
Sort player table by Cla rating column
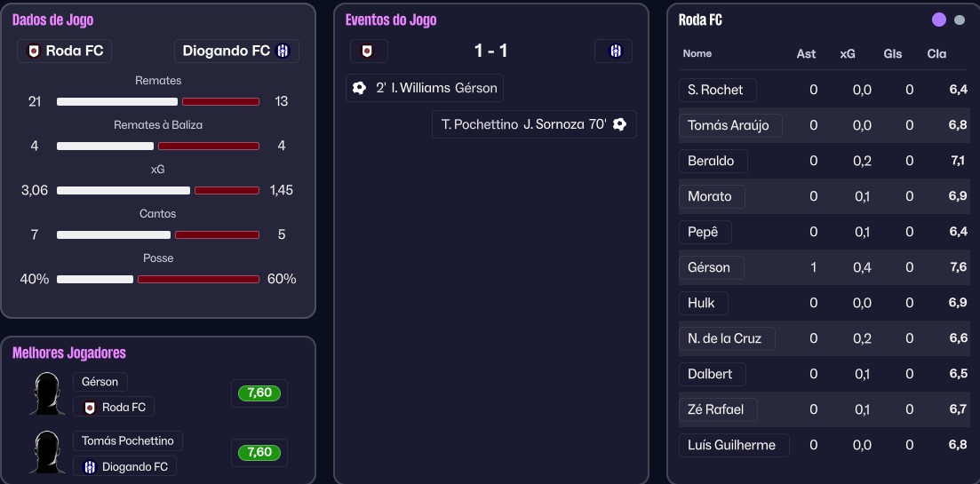[x=936, y=53]
